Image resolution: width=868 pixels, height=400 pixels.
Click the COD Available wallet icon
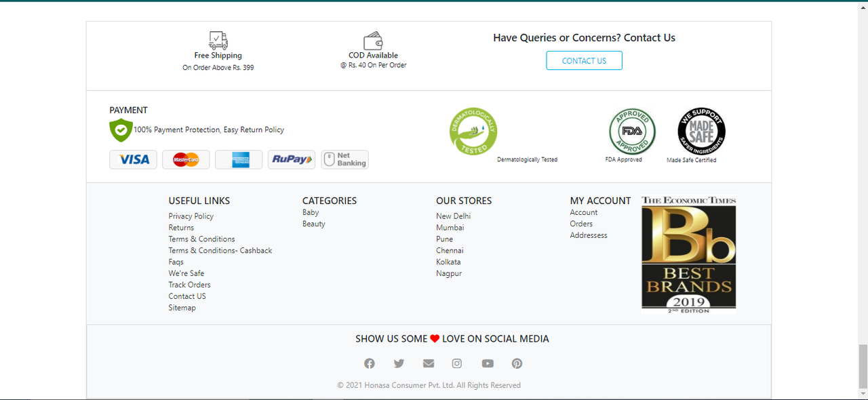(x=373, y=41)
